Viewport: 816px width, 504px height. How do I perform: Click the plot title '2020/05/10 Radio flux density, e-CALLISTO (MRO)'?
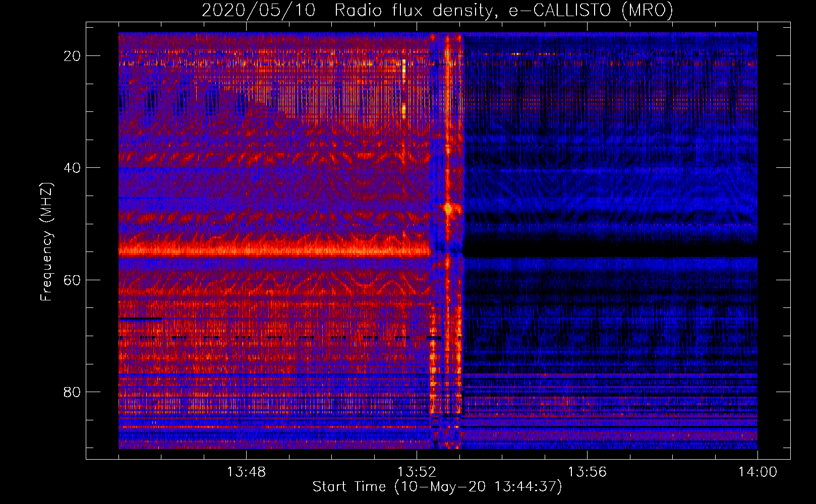click(437, 10)
